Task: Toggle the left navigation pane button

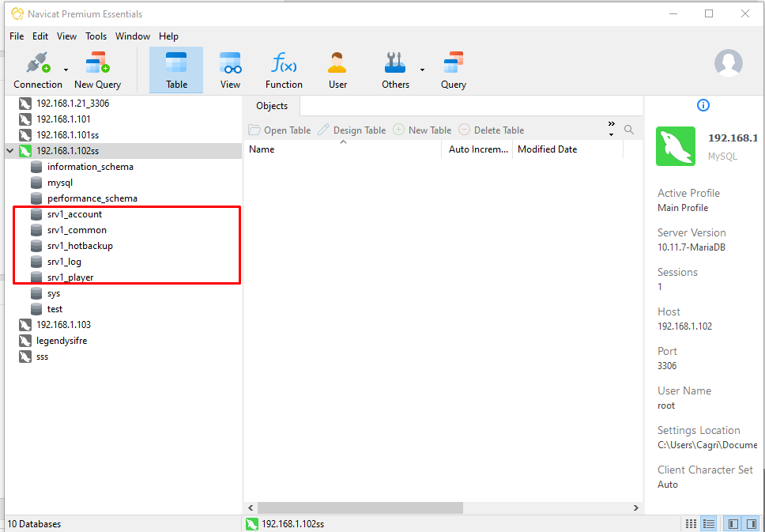Action: (x=733, y=524)
